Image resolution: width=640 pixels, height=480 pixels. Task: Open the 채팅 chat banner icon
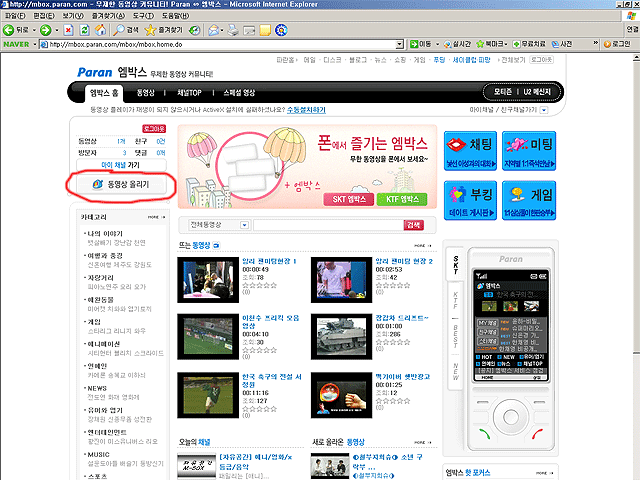tap(470, 151)
